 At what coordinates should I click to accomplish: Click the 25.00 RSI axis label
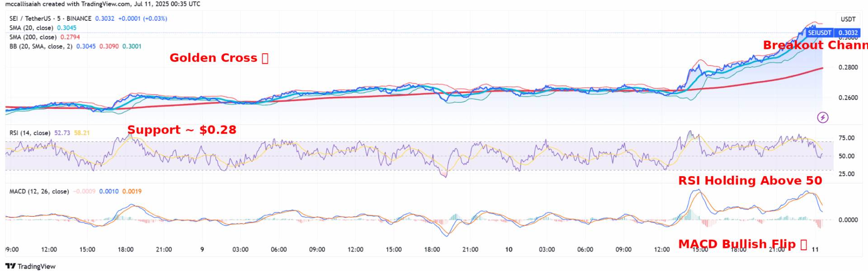pos(847,174)
